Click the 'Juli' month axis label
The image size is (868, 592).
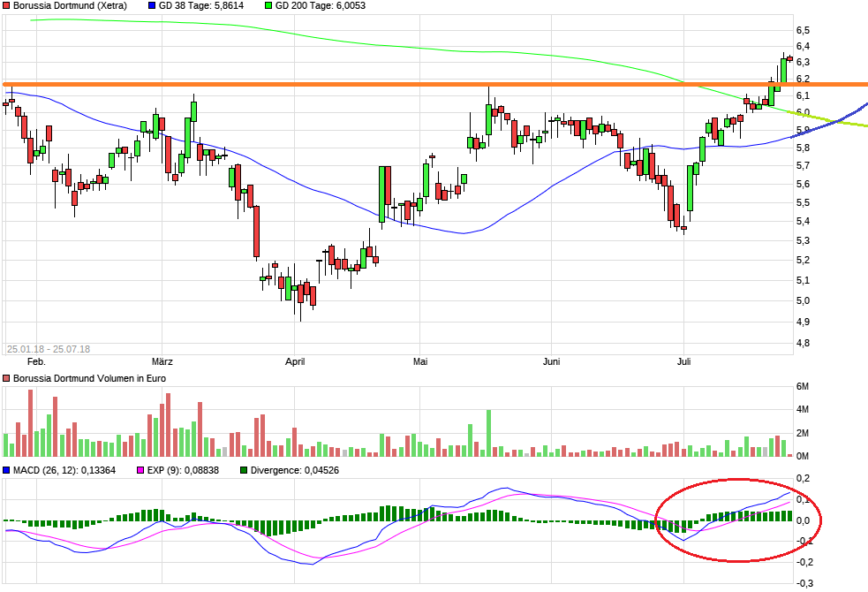click(x=683, y=361)
